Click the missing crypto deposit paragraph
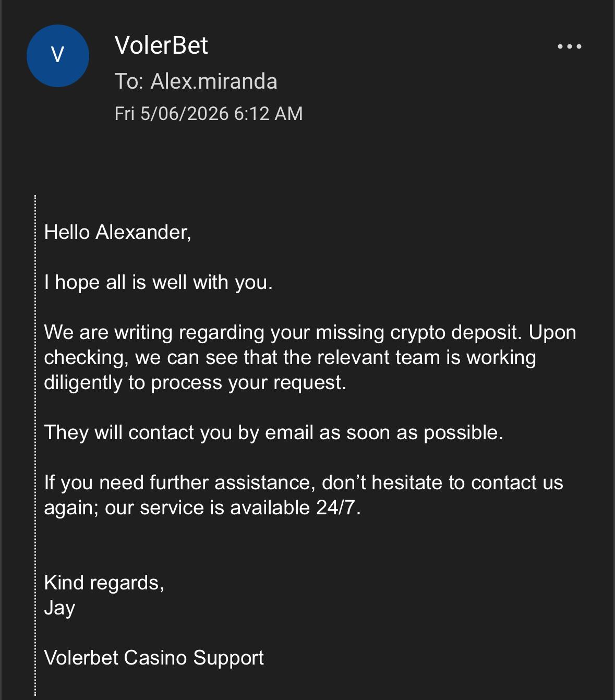The width and height of the screenshot is (615, 700). pyautogui.click(x=310, y=357)
